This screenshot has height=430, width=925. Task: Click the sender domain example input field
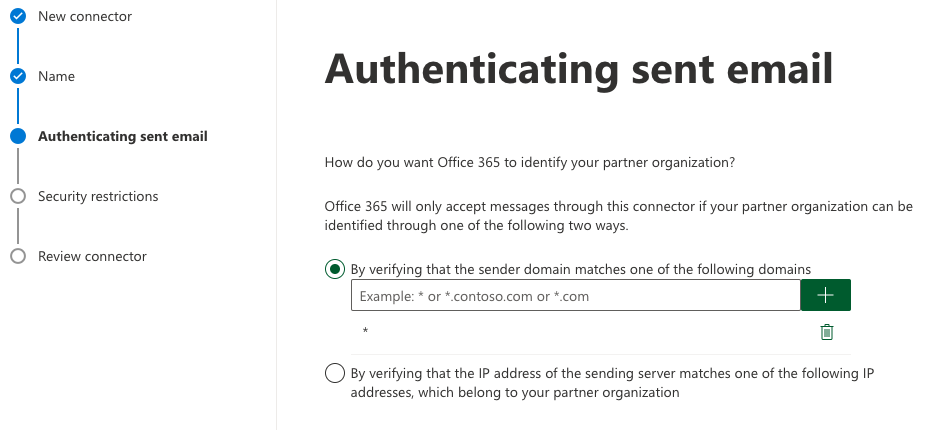click(x=576, y=296)
